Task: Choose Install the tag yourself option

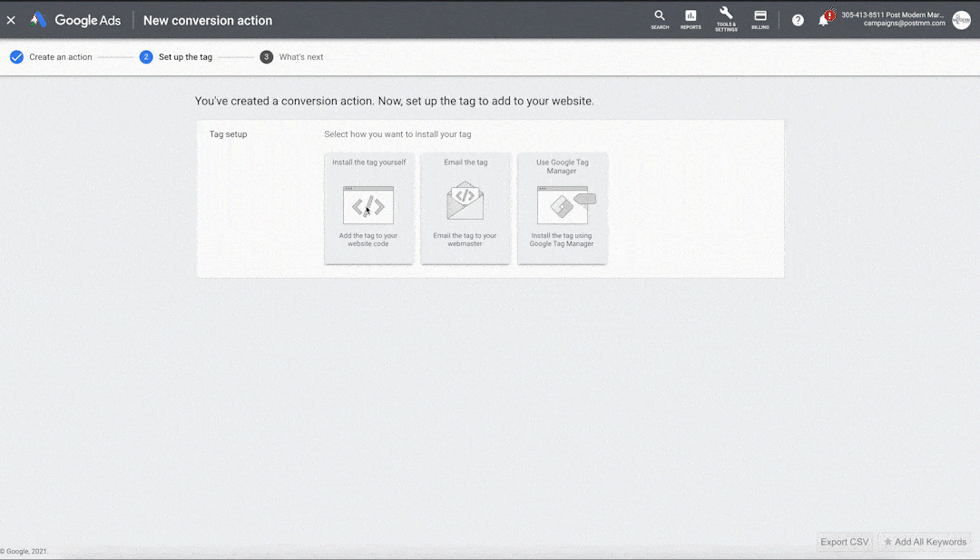Action: tap(368, 208)
